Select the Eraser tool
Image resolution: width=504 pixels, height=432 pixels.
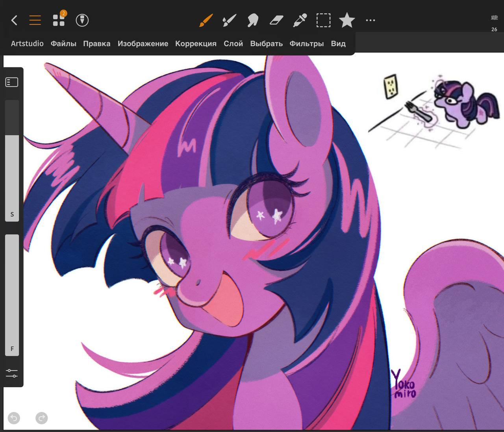click(x=276, y=20)
